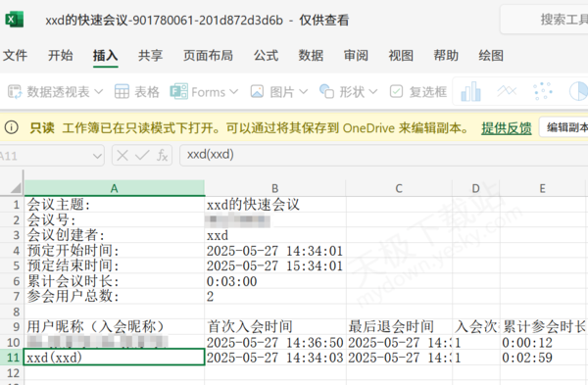Click cell 会议创建者:
Viewport: 588px width, 385px height.
[115, 235]
